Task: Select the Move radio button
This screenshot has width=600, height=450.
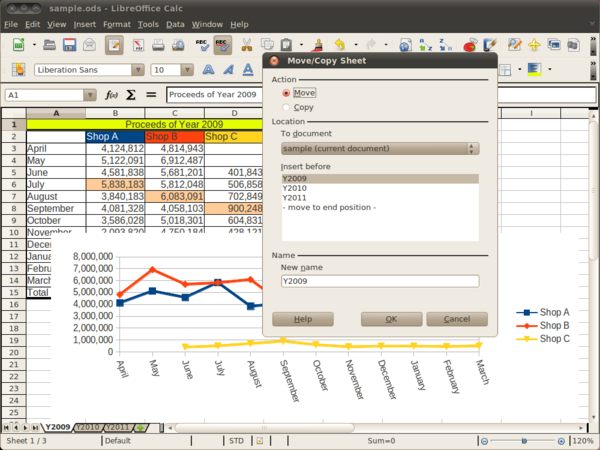Action: coord(287,92)
